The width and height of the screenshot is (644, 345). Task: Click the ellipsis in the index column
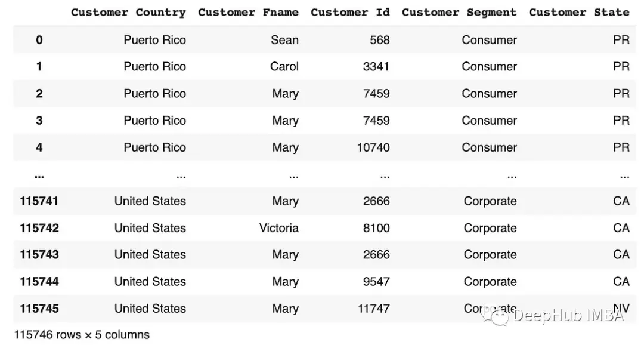coord(39,175)
